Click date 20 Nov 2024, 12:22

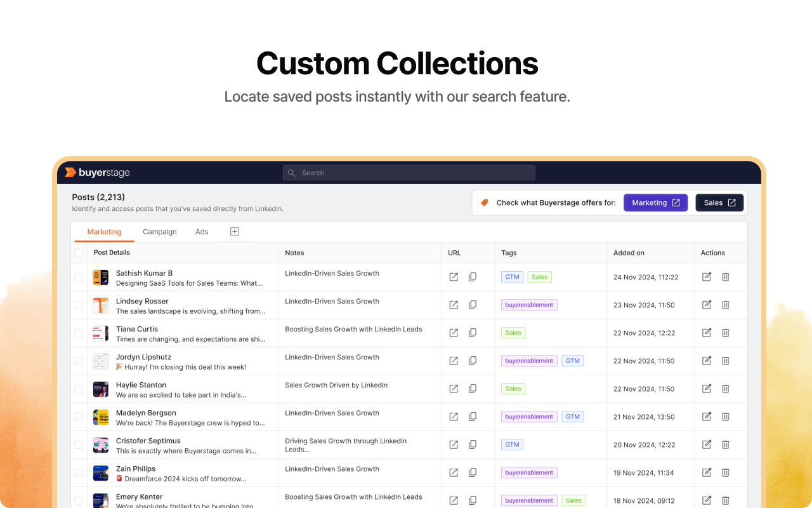644,444
